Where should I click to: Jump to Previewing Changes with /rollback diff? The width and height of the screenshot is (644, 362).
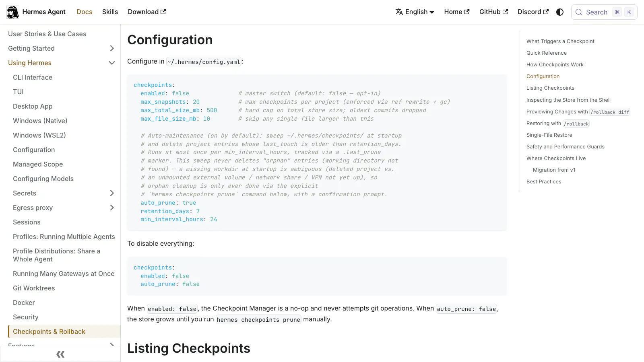(x=578, y=112)
